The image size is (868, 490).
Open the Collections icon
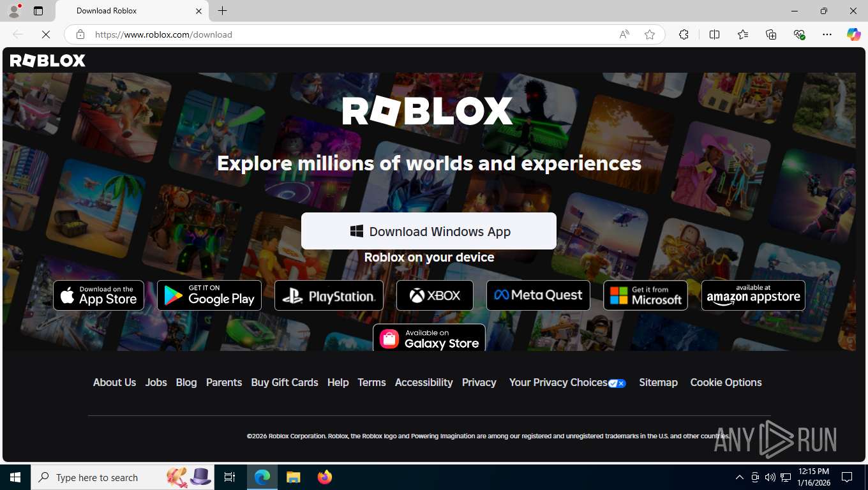(x=771, y=34)
